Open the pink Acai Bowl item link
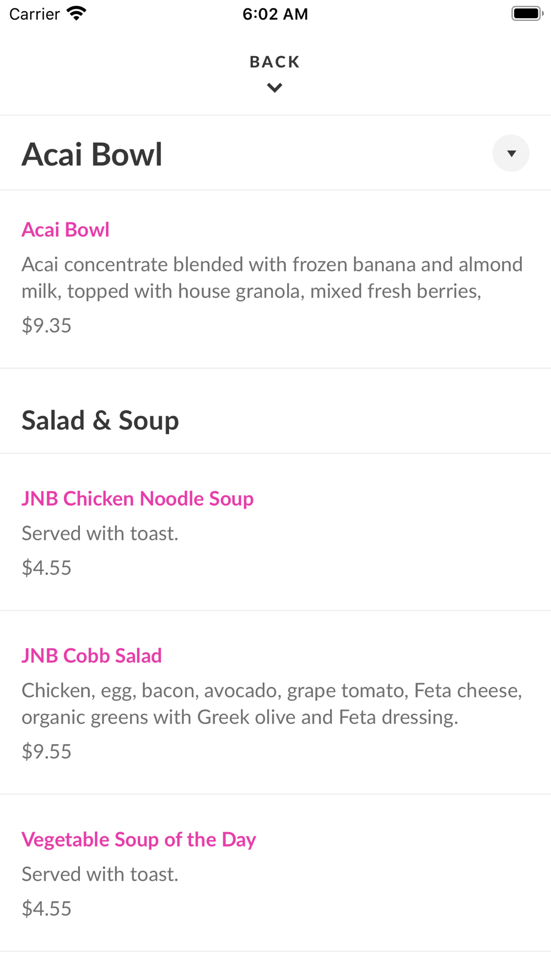This screenshot has height=980, width=551. pos(66,230)
